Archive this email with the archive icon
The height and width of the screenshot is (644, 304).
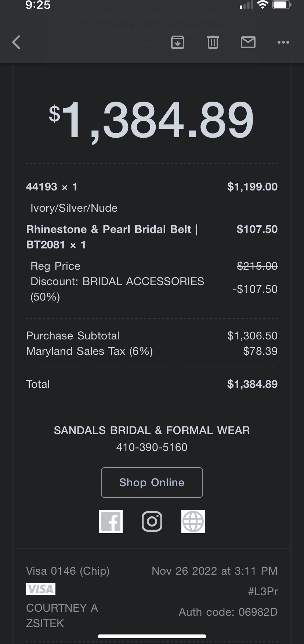click(x=178, y=42)
